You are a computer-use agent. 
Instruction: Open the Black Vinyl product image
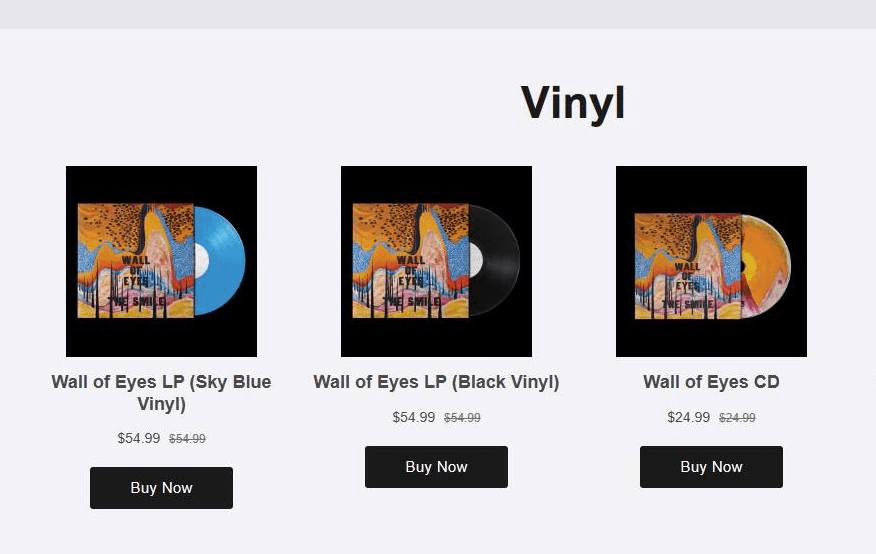436,261
